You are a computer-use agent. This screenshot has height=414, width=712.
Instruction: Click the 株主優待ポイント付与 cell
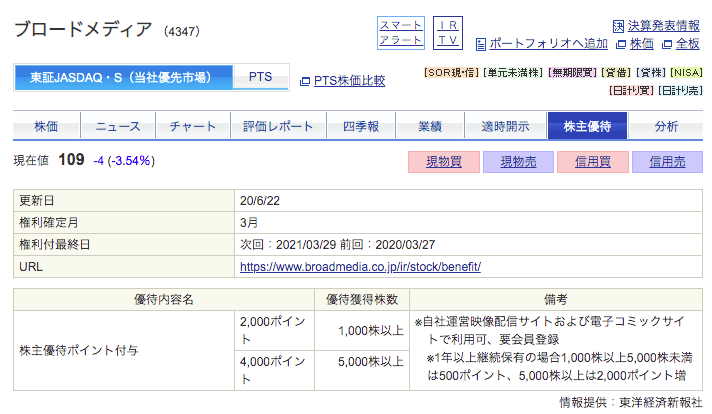[124, 350]
